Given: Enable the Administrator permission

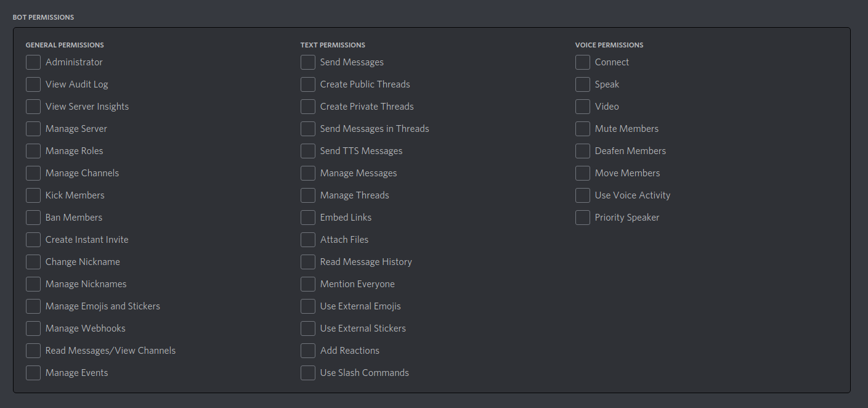Looking at the screenshot, I should pyautogui.click(x=33, y=62).
